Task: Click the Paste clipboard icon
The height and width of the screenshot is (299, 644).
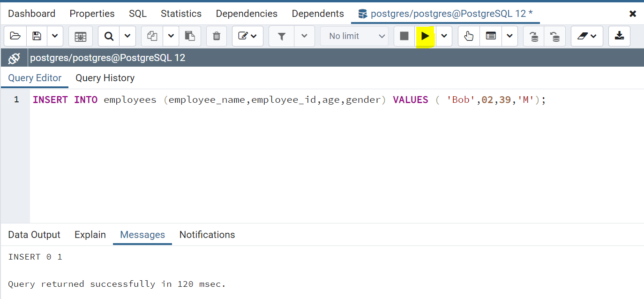Action: [190, 36]
